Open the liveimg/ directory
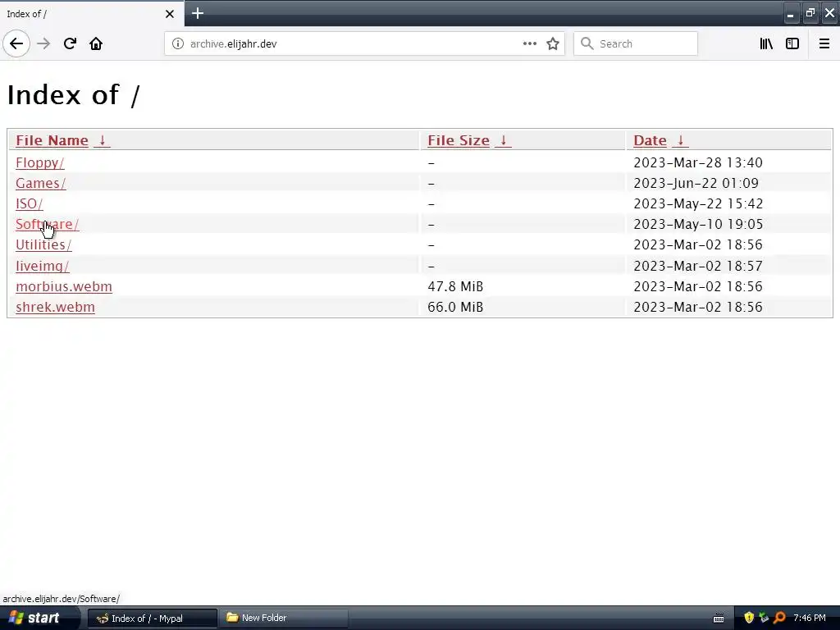The width and height of the screenshot is (840, 630). pos(43,266)
